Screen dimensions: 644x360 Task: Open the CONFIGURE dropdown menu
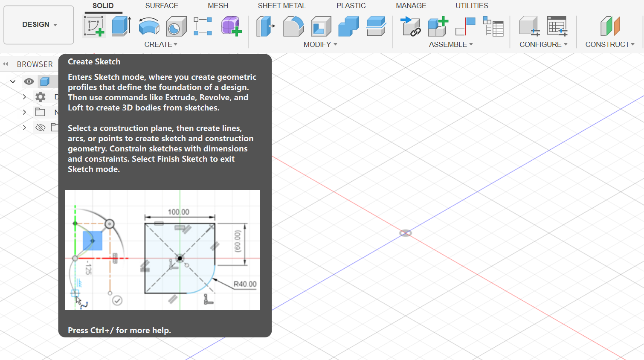click(543, 44)
